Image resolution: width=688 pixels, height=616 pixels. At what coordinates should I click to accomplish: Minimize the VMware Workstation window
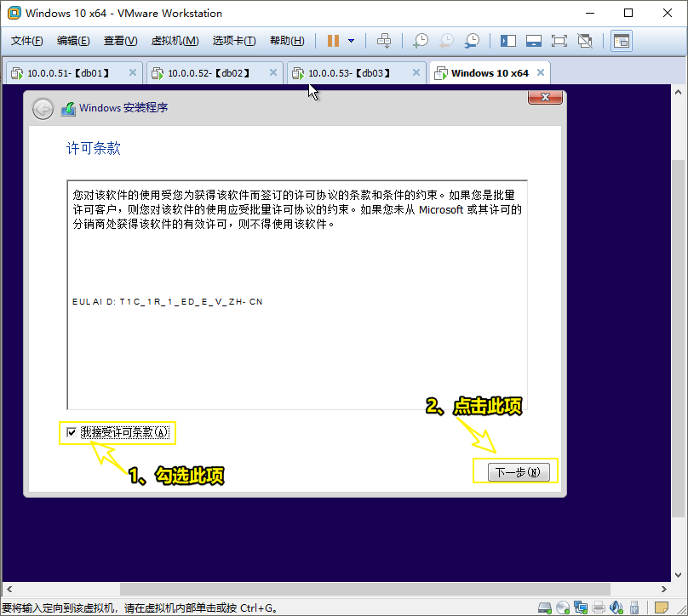click(x=590, y=13)
